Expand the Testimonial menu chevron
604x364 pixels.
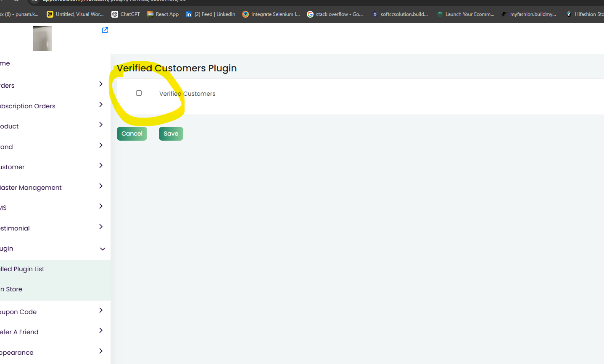[x=101, y=227]
